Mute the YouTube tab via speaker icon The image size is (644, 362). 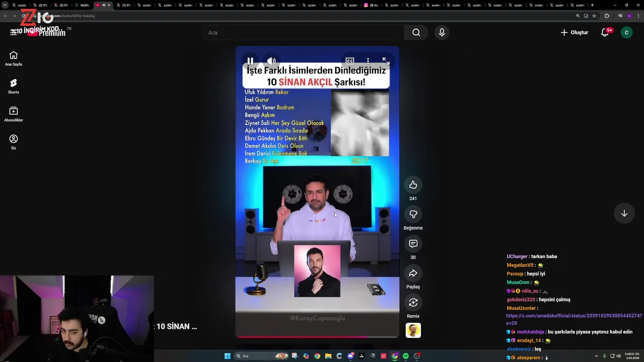tap(104, 5)
